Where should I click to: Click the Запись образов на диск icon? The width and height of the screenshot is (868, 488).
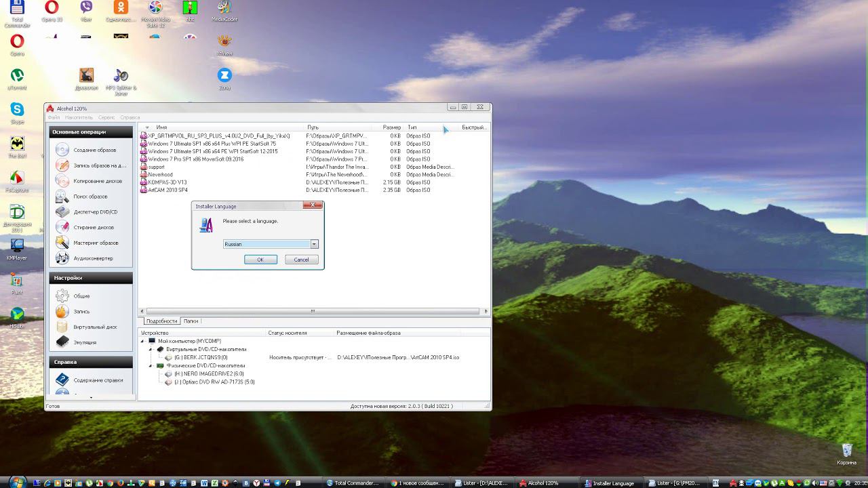(62, 165)
